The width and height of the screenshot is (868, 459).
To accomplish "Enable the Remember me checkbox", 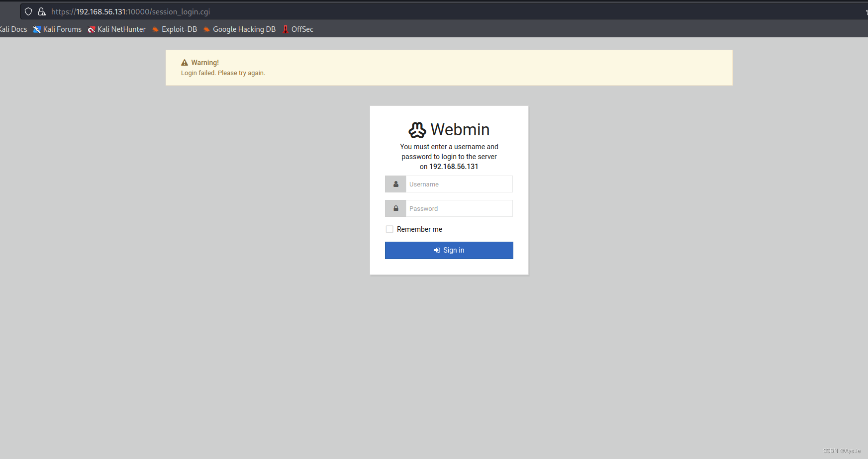I will click(389, 229).
